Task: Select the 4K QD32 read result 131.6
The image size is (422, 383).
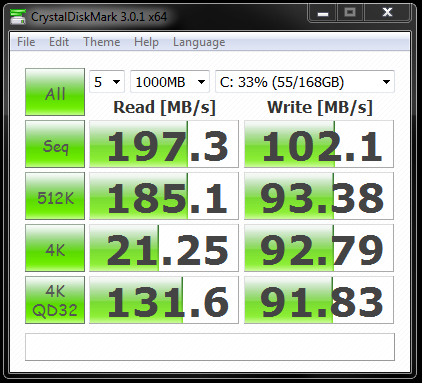Action: pos(164,300)
